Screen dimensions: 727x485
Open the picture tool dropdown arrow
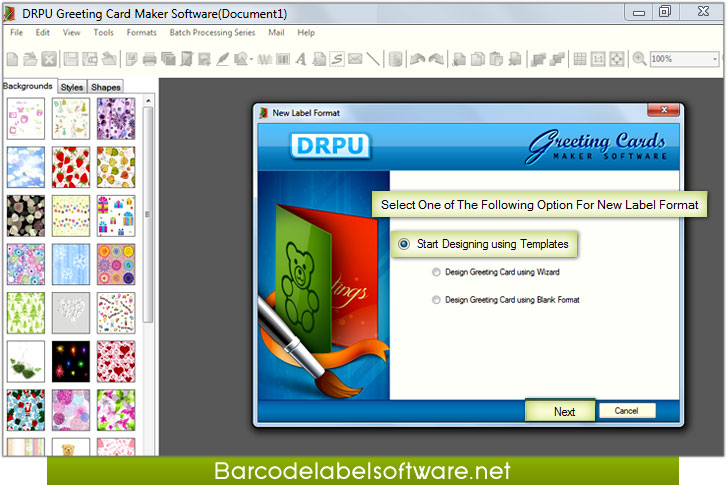click(251, 59)
